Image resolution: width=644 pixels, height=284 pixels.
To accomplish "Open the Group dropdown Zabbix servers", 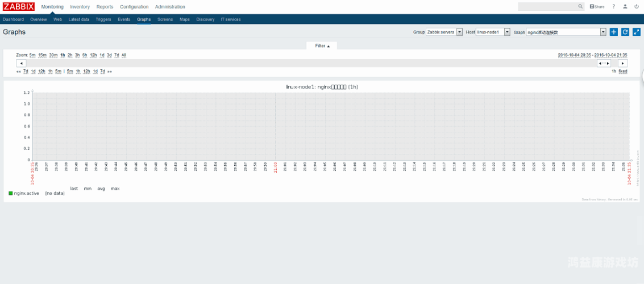I will coord(444,32).
